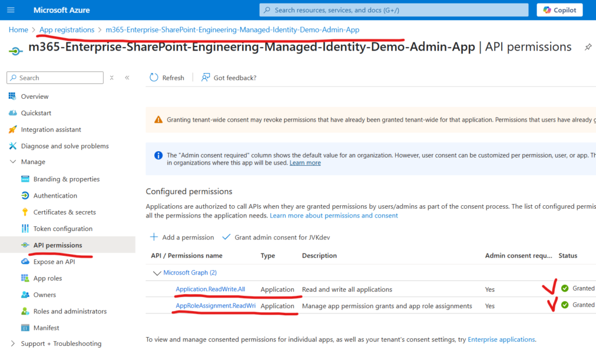
Task: Click the Copilot button
Action: pyautogui.click(x=560, y=10)
